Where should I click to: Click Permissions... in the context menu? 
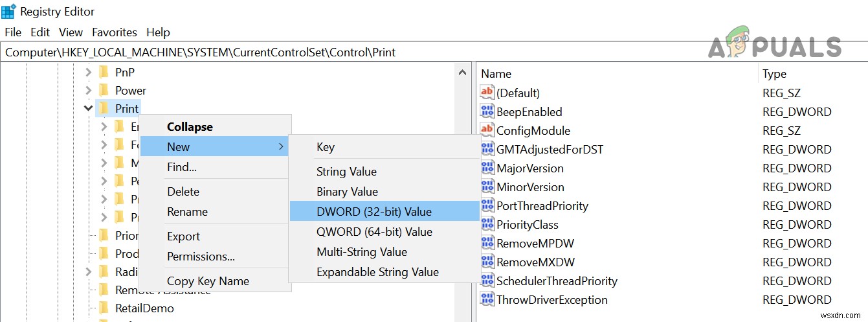point(201,257)
